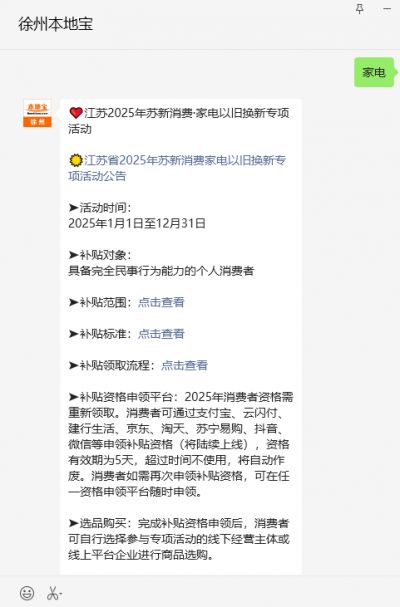Open 点击查看 link for 补贴标准
This screenshot has width=400, height=607.
161,333
